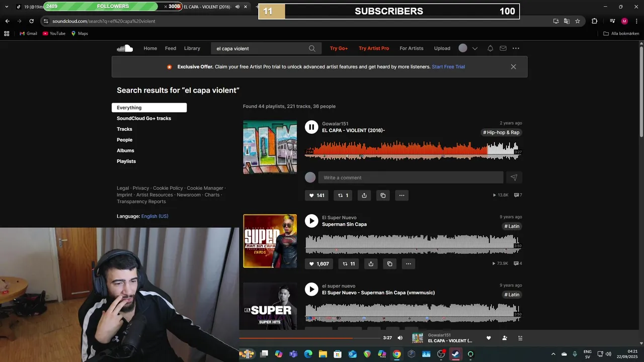The width and height of the screenshot is (644, 362).
Task: Show hidden system tray icons
Action: tap(553, 354)
